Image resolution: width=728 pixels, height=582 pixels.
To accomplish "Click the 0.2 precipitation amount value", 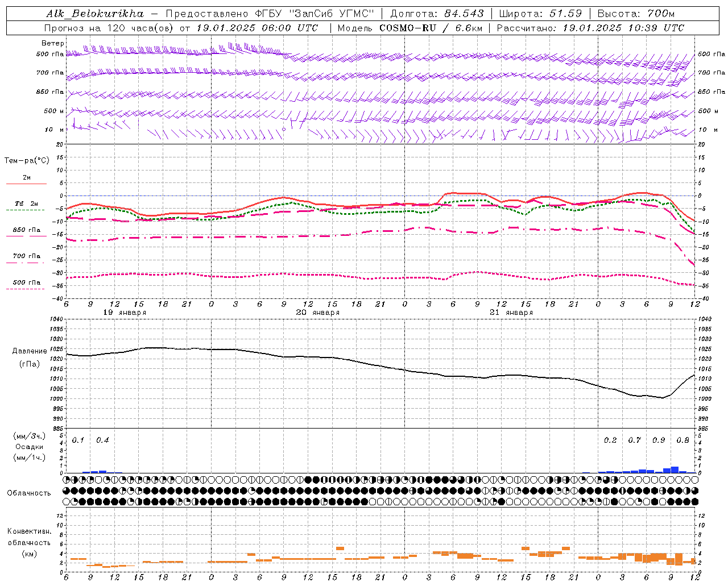I will (x=610, y=440).
